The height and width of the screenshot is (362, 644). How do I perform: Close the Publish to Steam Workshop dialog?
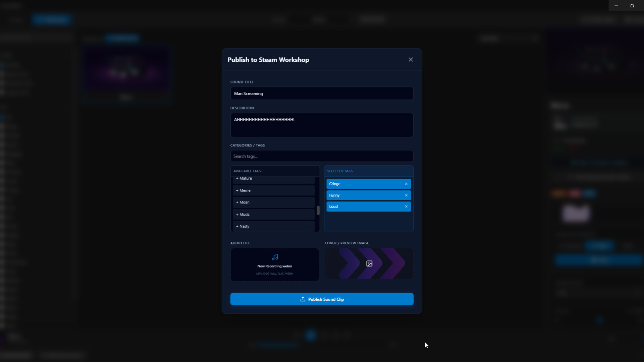pyautogui.click(x=411, y=60)
